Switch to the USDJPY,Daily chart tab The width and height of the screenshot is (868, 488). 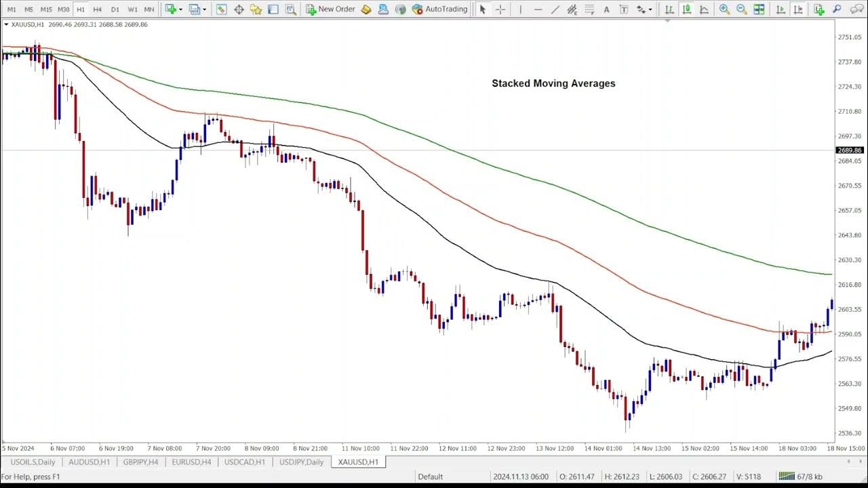point(301,462)
